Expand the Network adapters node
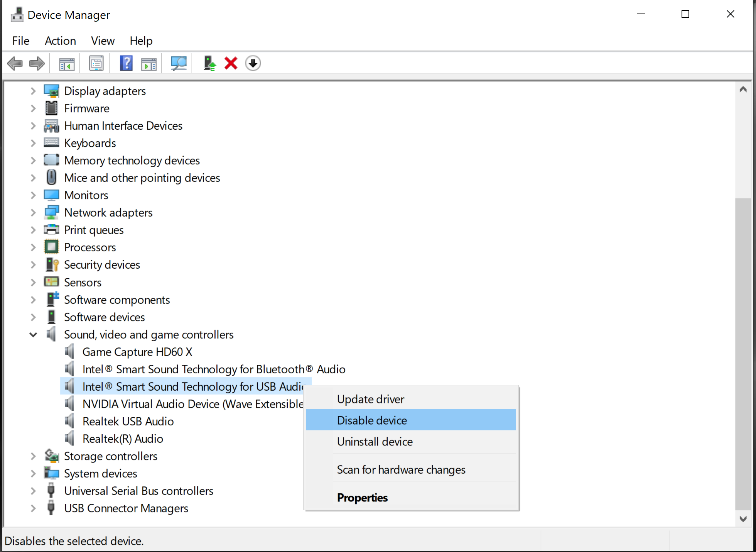 point(33,213)
